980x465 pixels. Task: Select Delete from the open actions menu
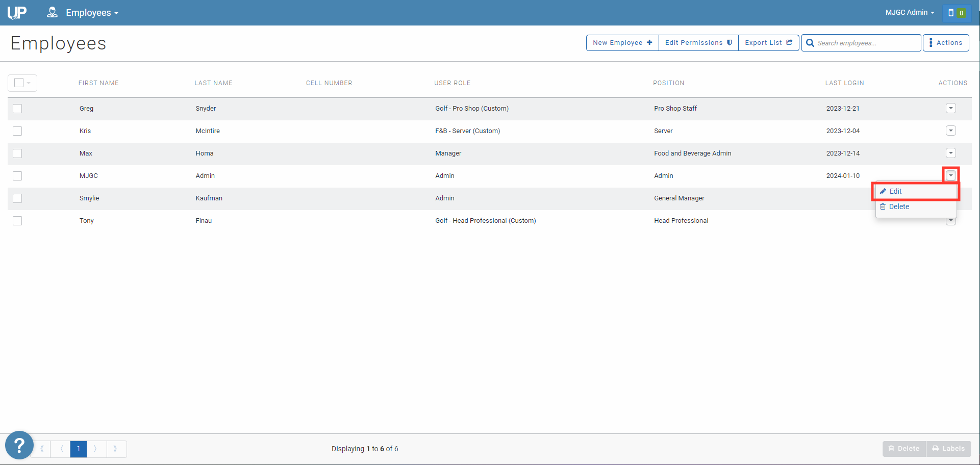tap(899, 206)
